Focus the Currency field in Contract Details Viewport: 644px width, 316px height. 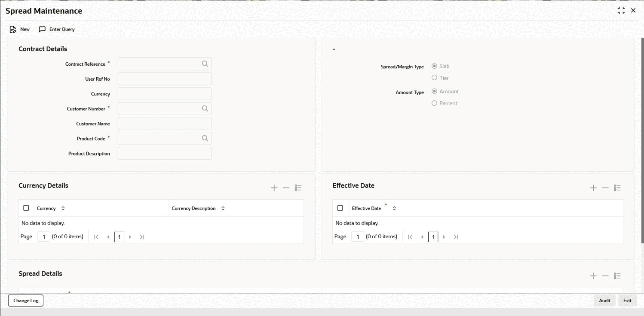pyautogui.click(x=165, y=94)
